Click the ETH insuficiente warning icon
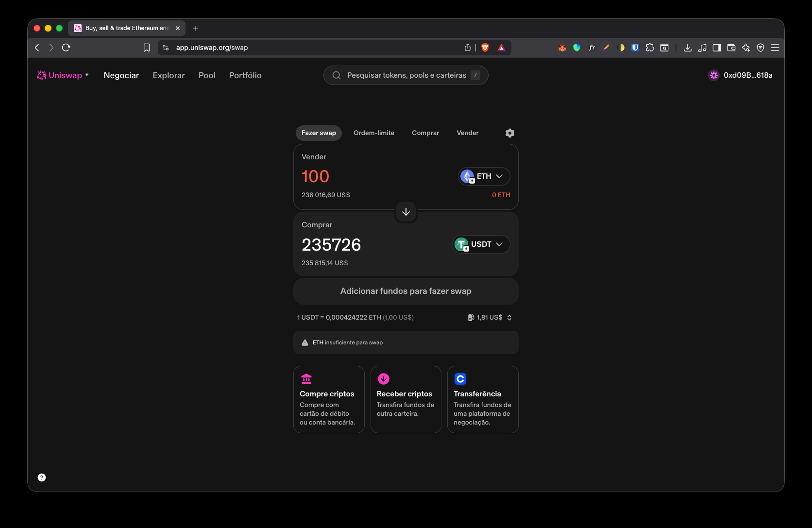Screen dimensions: 812x528 (305, 342)
